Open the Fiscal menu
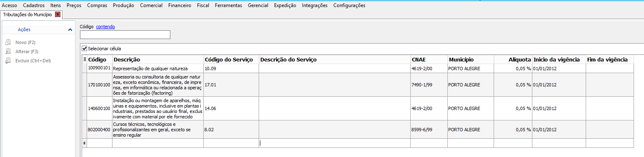Image resolution: width=644 pixels, height=157 pixels. coord(203,5)
